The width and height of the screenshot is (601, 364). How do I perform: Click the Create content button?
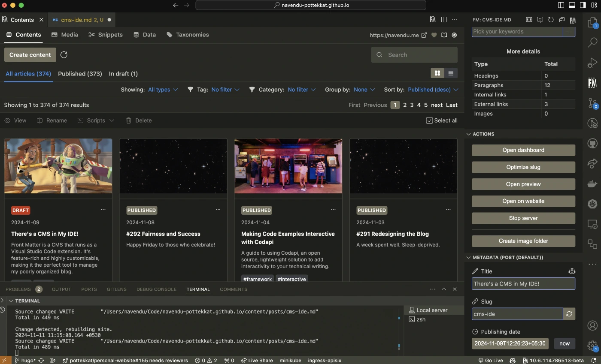click(x=30, y=55)
